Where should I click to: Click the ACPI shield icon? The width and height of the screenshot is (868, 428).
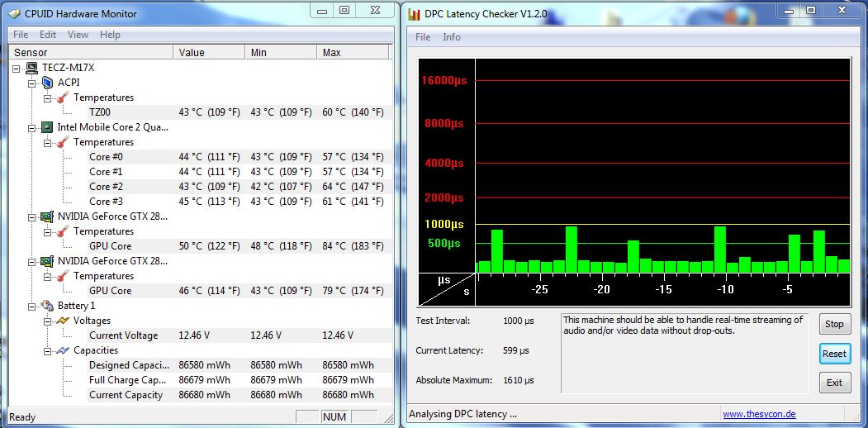point(48,83)
